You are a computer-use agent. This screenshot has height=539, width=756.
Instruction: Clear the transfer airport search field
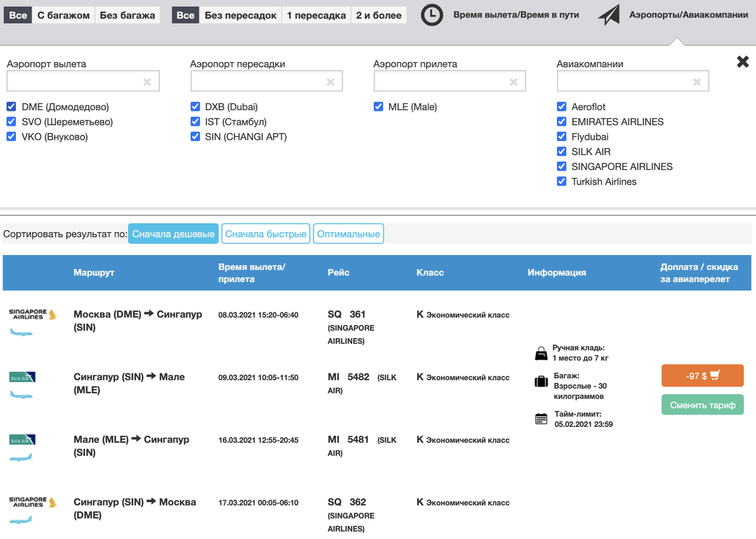point(330,81)
